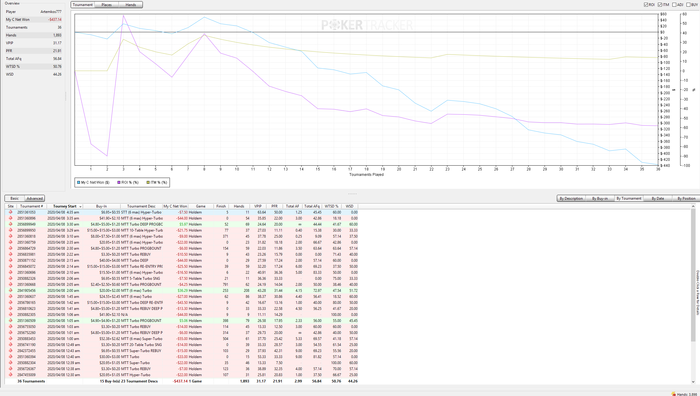Click the My C Net Won legend marker

[79, 183]
